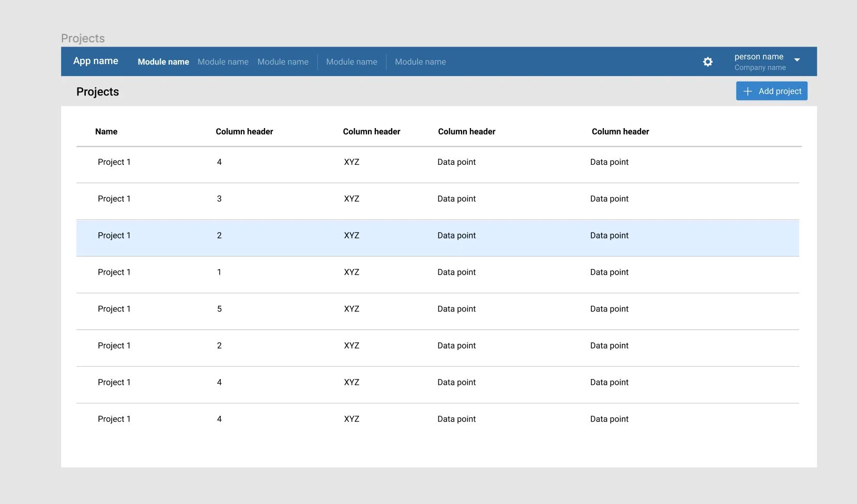This screenshot has width=857, height=504.
Task: Click Project 1 in row with value 1
Action: point(114,272)
